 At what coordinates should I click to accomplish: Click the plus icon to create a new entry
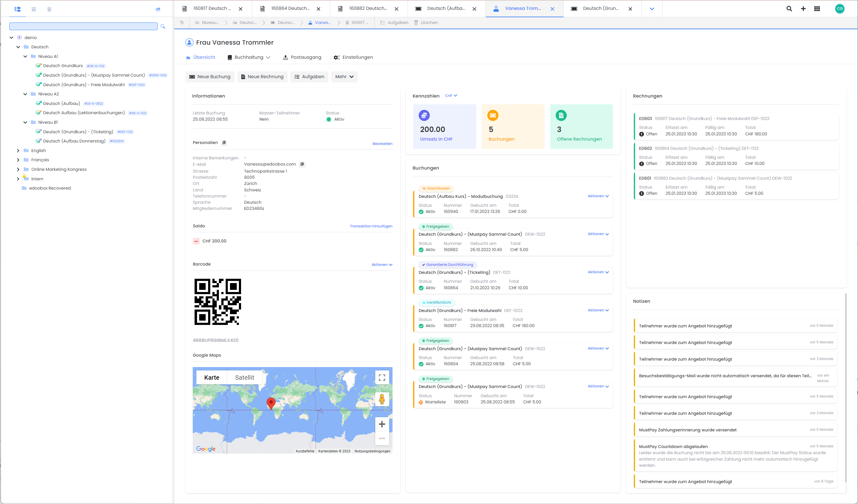pyautogui.click(x=803, y=9)
